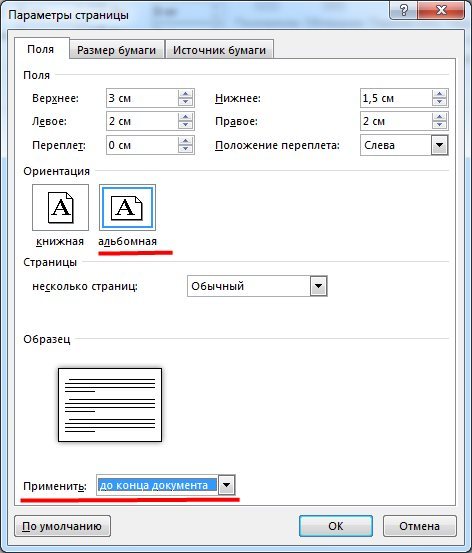The image size is (472, 553).
Task: Increase the Верхнее margin with up arrow
Action: coord(186,94)
